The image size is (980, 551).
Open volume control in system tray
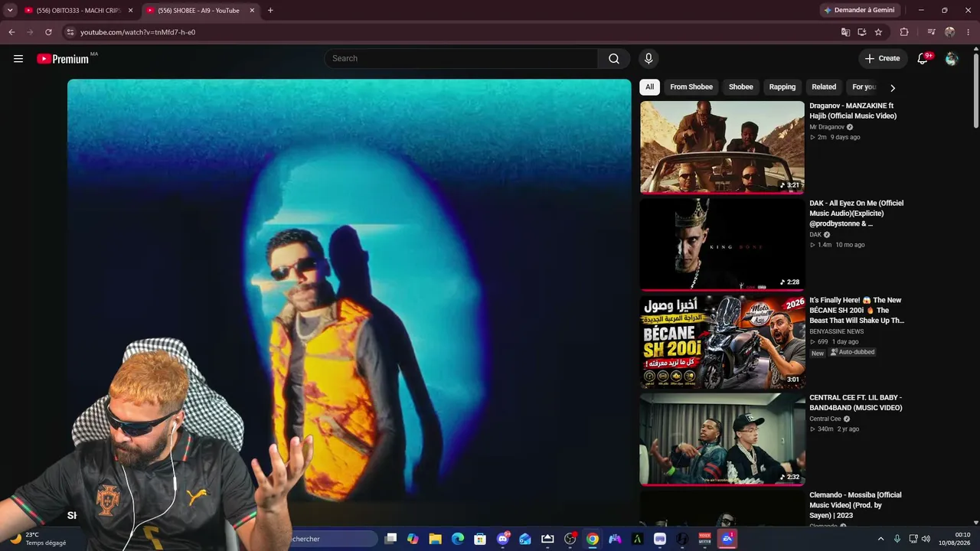926,539
